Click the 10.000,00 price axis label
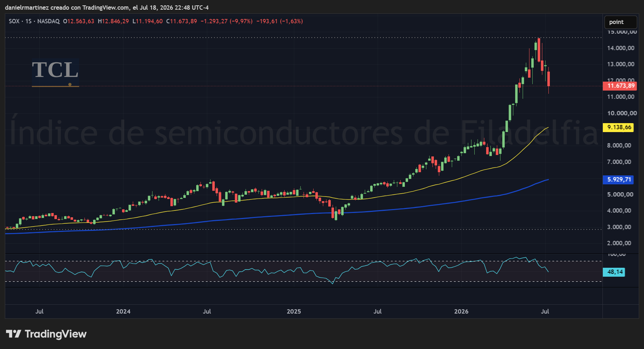Viewport: 644px width, 349px height. click(622, 113)
